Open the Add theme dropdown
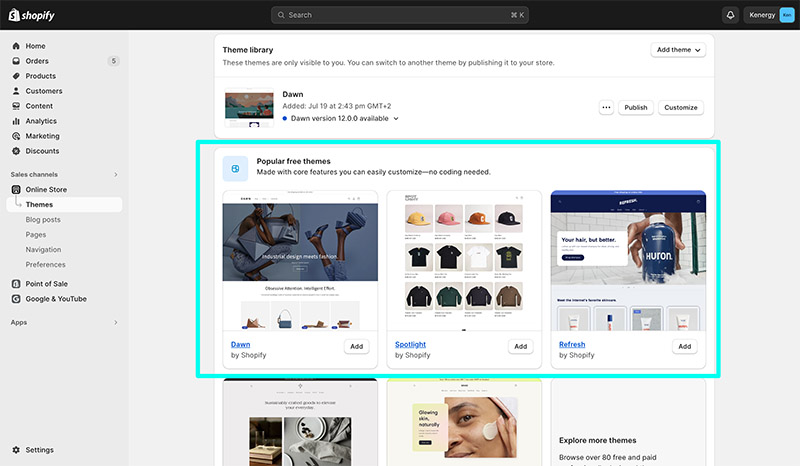 click(x=678, y=50)
